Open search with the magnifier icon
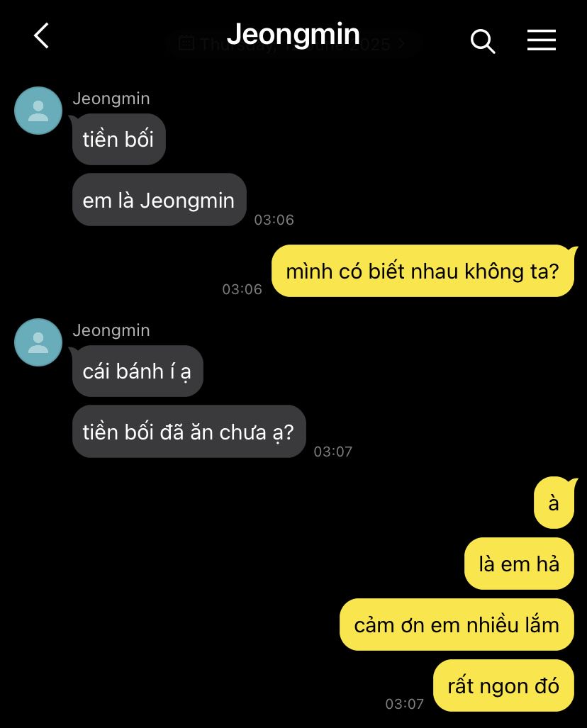 pos(483,41)
